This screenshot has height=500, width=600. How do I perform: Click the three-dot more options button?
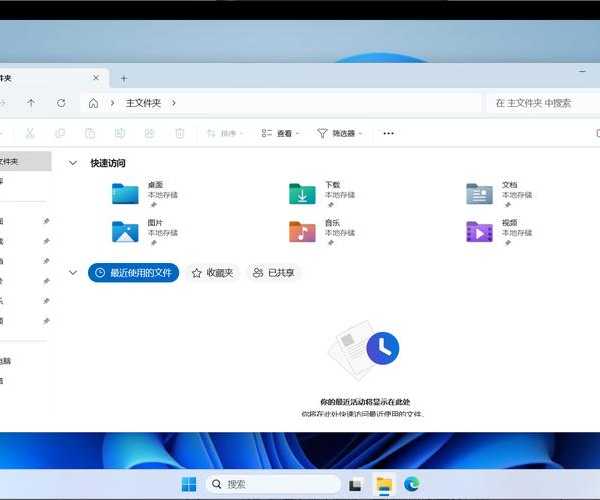[389, 133]
